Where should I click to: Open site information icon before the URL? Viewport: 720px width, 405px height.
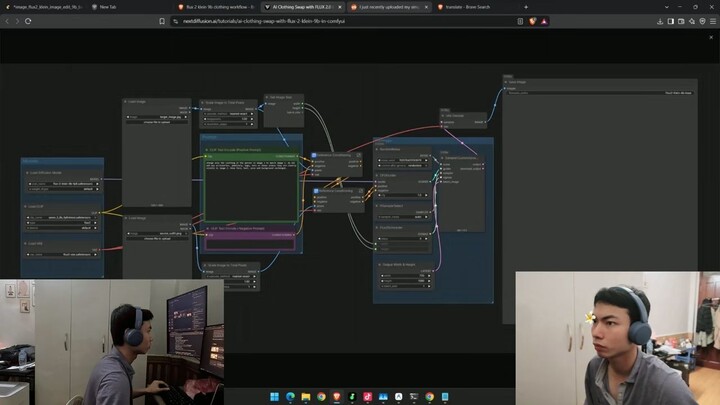[175, 21]
